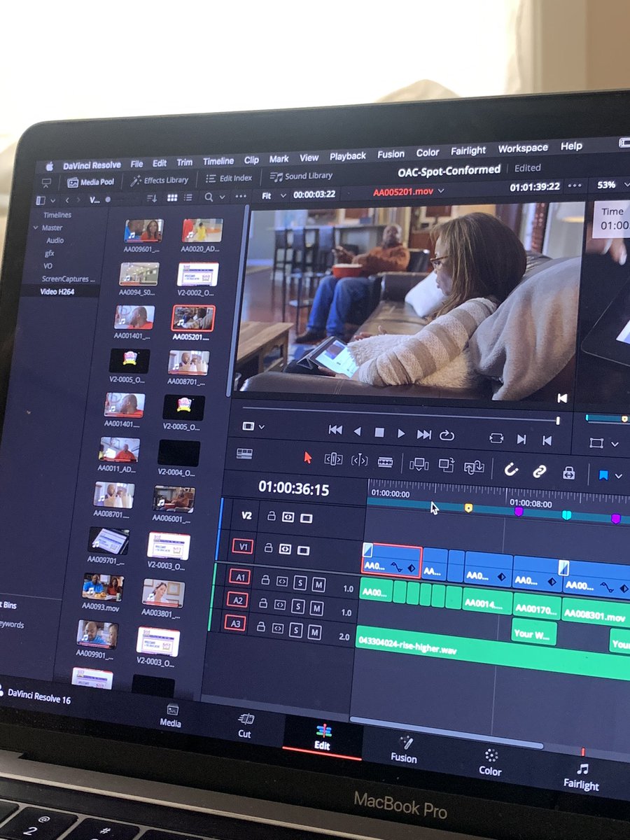Open the Edit Index panel

coord(228,178)
